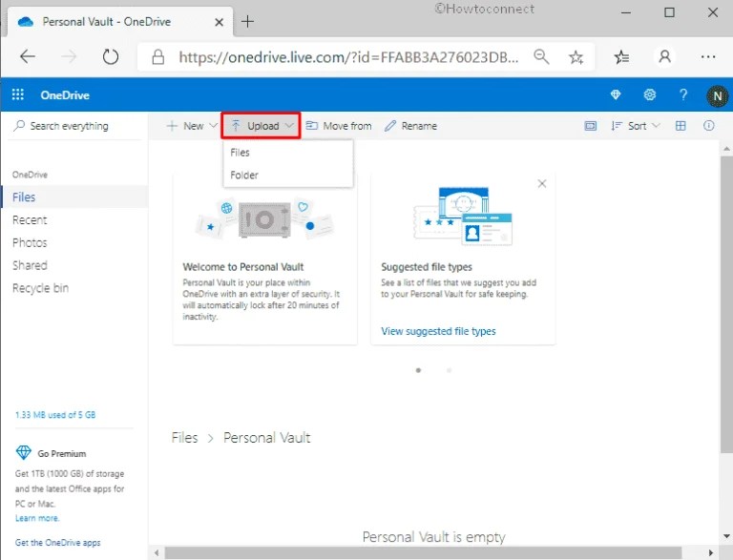The image size is (733, 560).
Task: Open Get the OneDrive apps link
Action: click(x=57, y=542)
